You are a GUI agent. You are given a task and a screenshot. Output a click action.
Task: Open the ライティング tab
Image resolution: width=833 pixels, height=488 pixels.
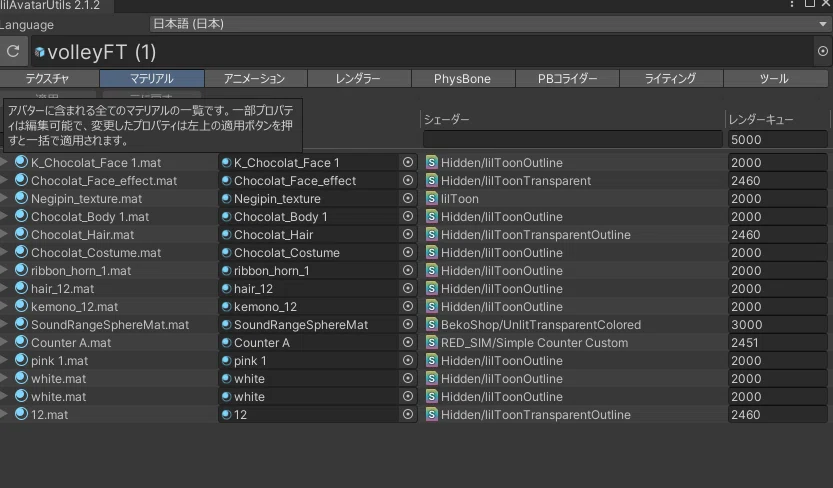[671, 79]
